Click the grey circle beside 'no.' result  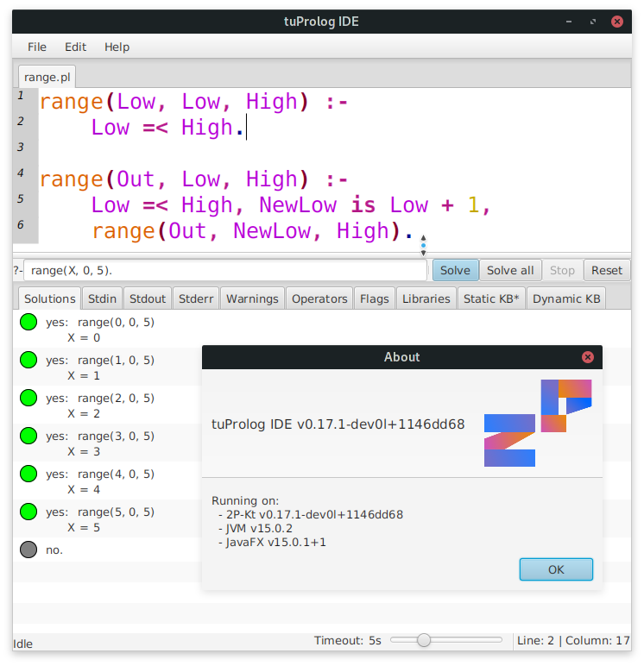28,550
